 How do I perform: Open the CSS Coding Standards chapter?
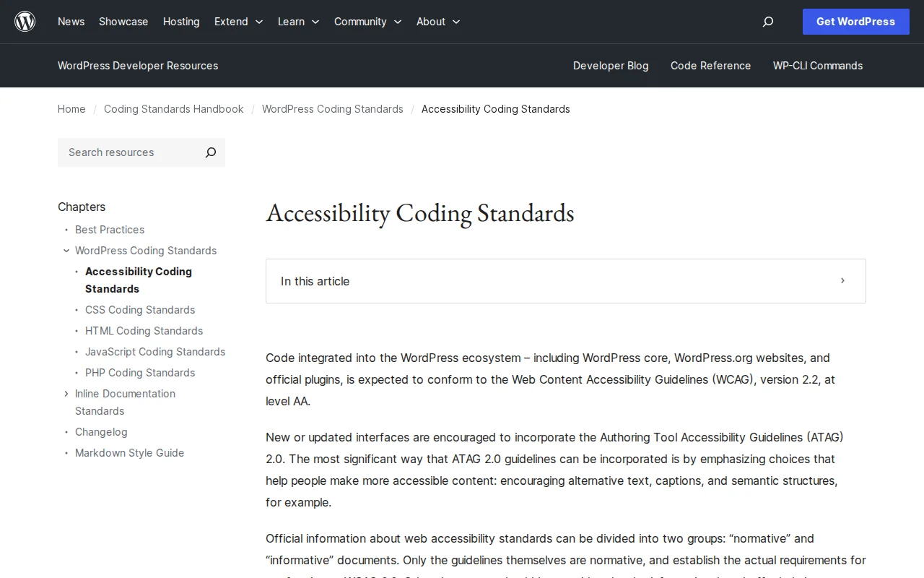point(140,310)
